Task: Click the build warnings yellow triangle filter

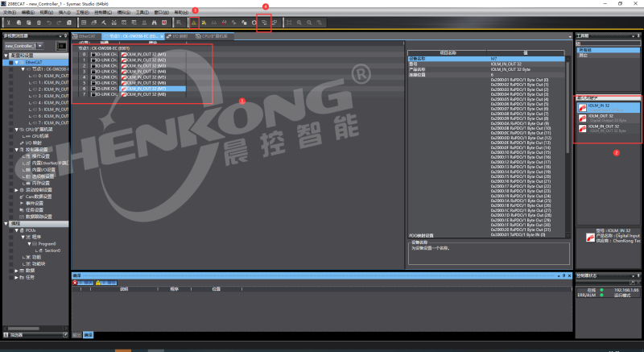Action: [106, 283]
